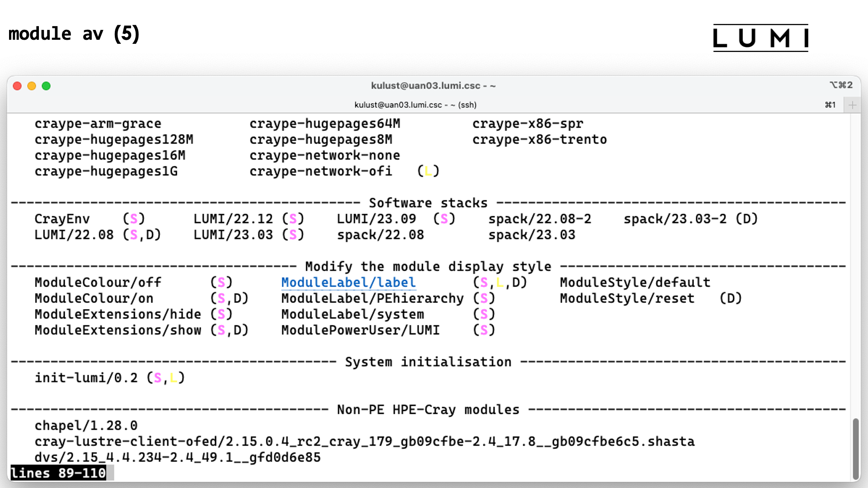Image resolution: width=868 pixels, height=488 pixels.
Task: Click ModuleStyle/reset entry
Action: (627, 298)
